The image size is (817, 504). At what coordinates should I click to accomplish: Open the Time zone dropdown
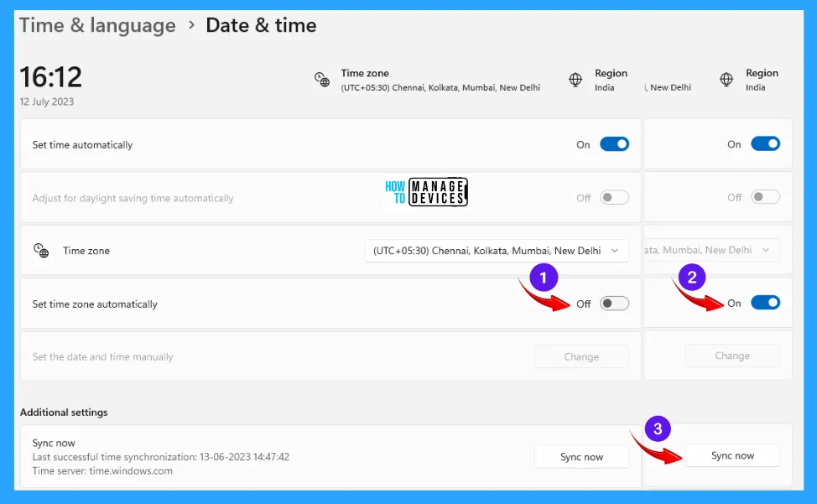click(x=497, y=250)
